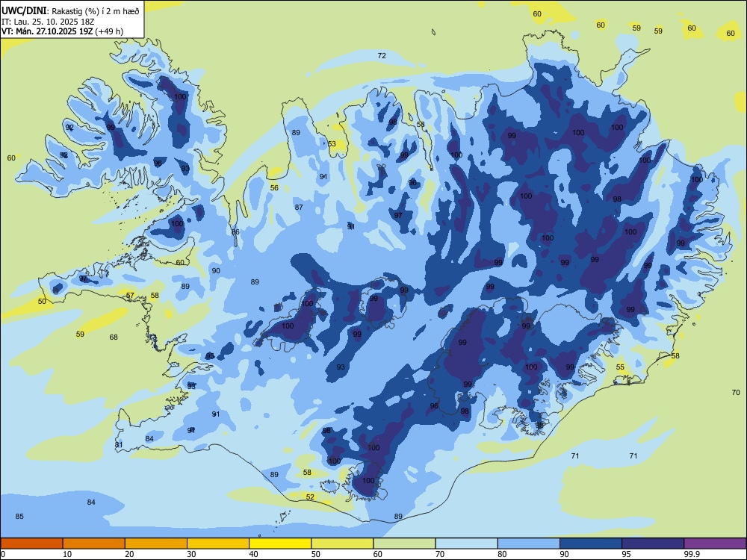Image resolution: width=747 pixels, height=560 pixels.
Task: Click the humidity value '57' on the map
Action: [x=130, y=296]
